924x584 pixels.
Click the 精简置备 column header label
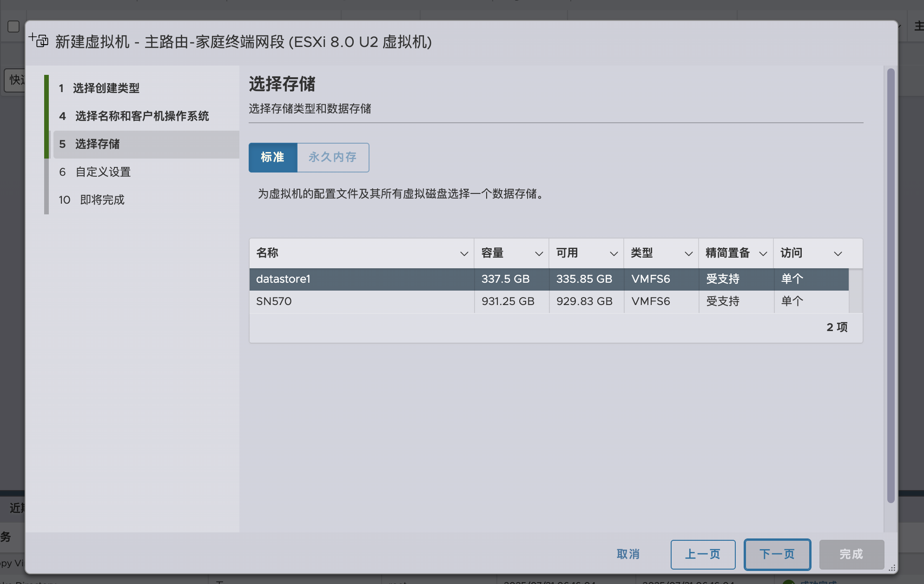coord(728,253)
